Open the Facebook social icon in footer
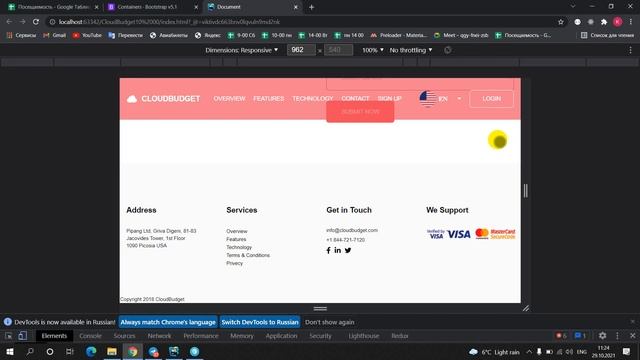The image size is (640, 360). [328, 250]
